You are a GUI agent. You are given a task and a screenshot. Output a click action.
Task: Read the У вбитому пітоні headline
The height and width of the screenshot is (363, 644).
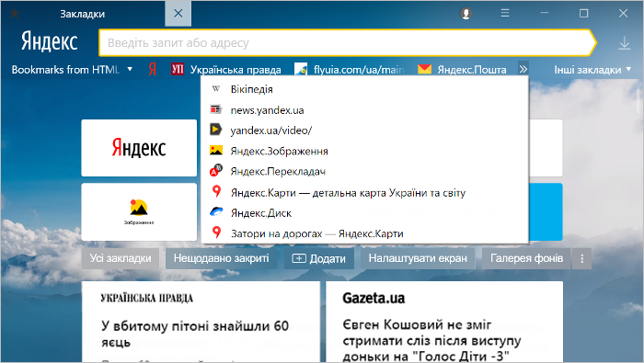(195, 334)
